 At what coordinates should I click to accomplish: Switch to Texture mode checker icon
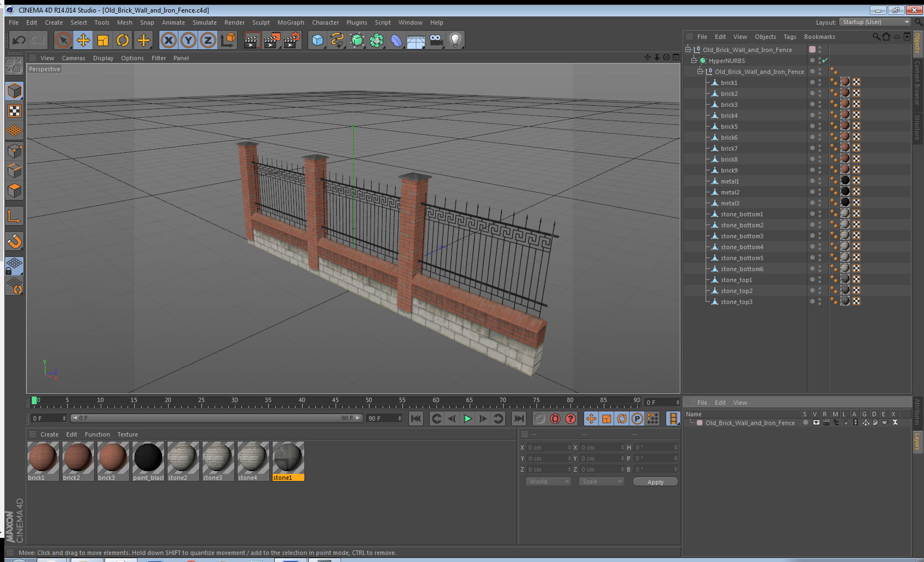click(14, 111)
